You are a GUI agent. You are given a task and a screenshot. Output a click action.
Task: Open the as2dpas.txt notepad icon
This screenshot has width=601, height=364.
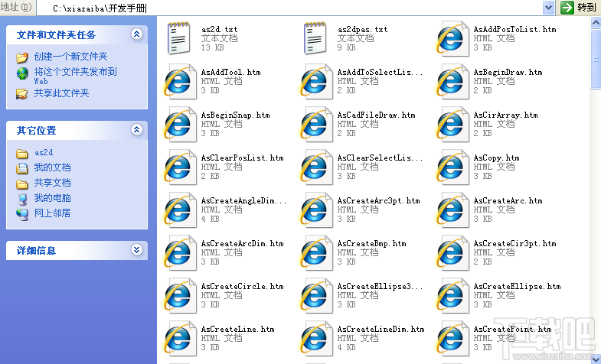tap(315, 38)
